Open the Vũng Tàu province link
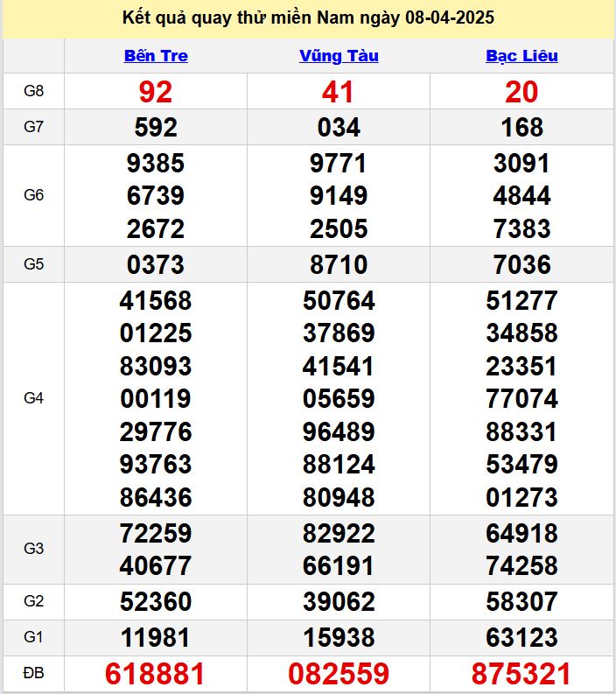Screen dimensions: 616x694 (339, 56)
